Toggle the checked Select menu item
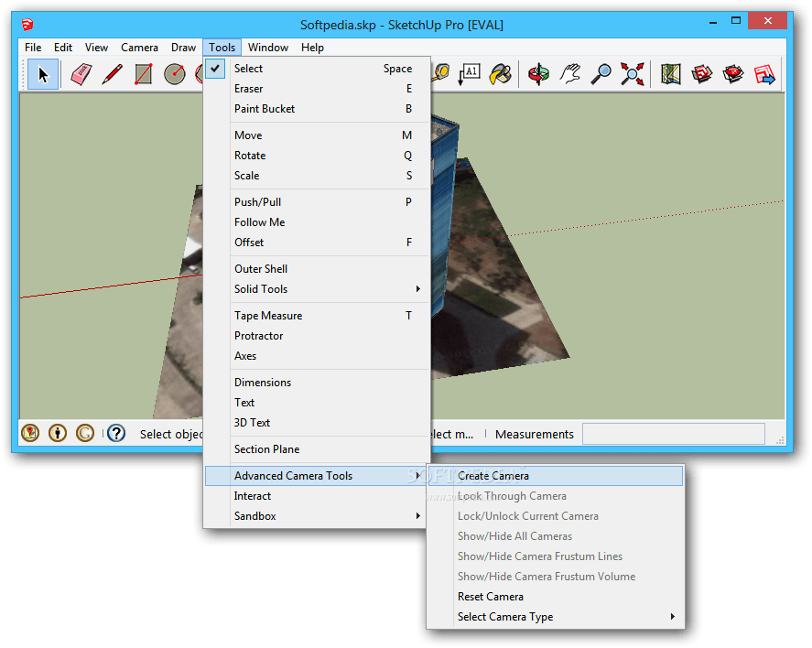 (x=317, y=69)
